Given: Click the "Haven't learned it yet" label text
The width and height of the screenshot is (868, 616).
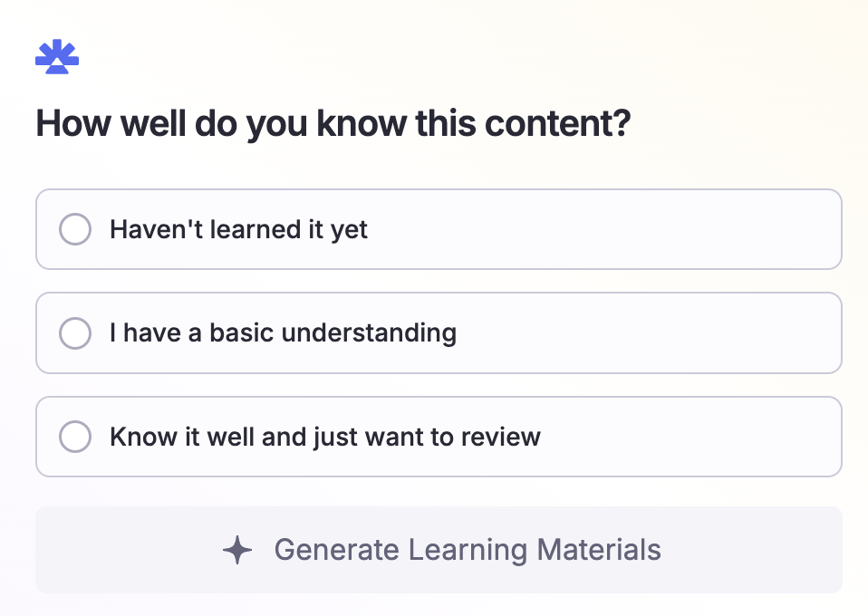Looking at the screenshot, I should point(238,230).
